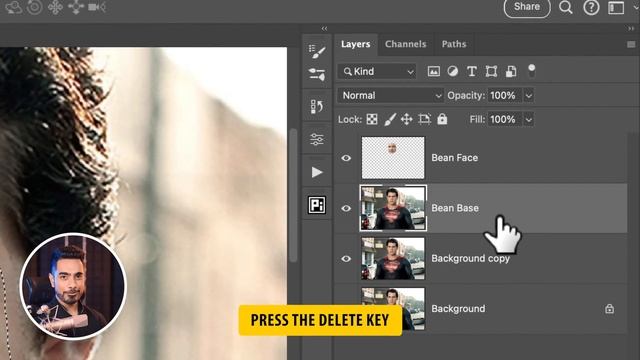Hide the Background copy layer

(346, 259)
